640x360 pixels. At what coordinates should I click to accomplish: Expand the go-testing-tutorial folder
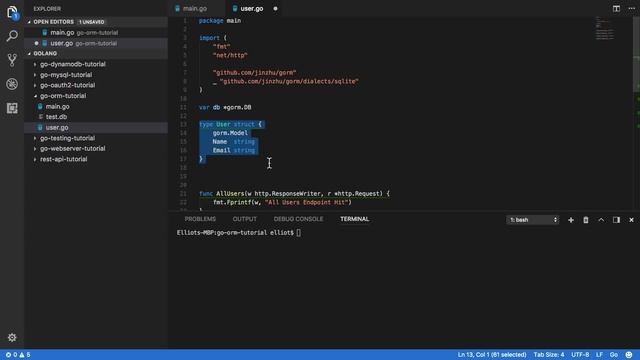tap(35, 138)
